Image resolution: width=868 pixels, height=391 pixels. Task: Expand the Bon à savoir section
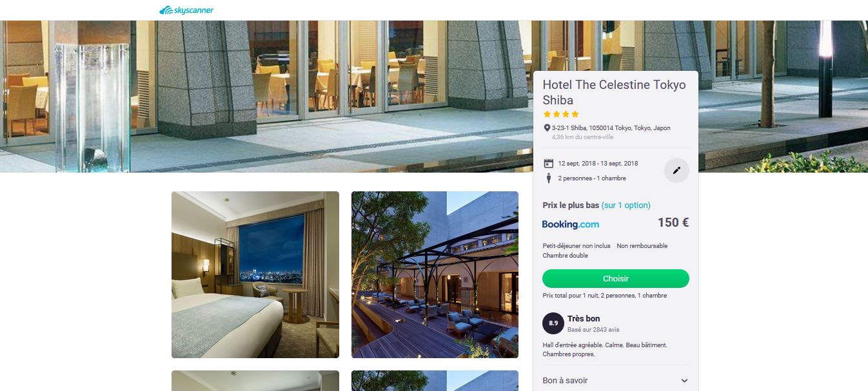[x=616, y=381]
